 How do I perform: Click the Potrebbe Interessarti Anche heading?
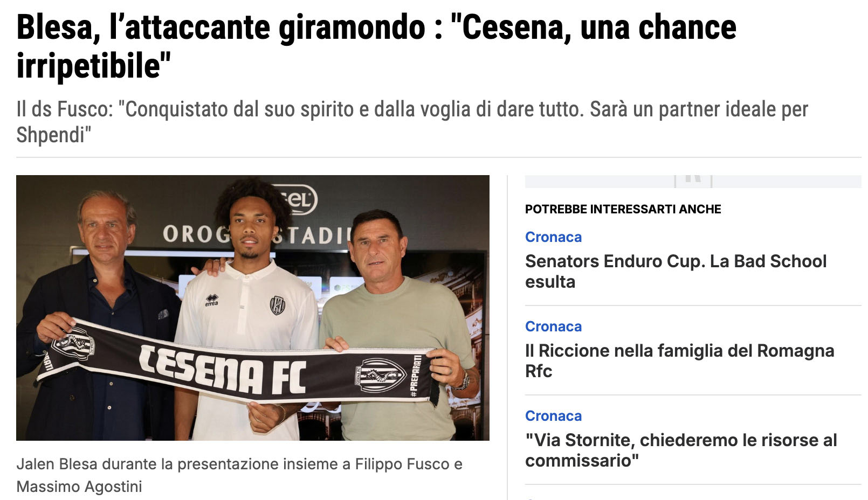[623, 209]
